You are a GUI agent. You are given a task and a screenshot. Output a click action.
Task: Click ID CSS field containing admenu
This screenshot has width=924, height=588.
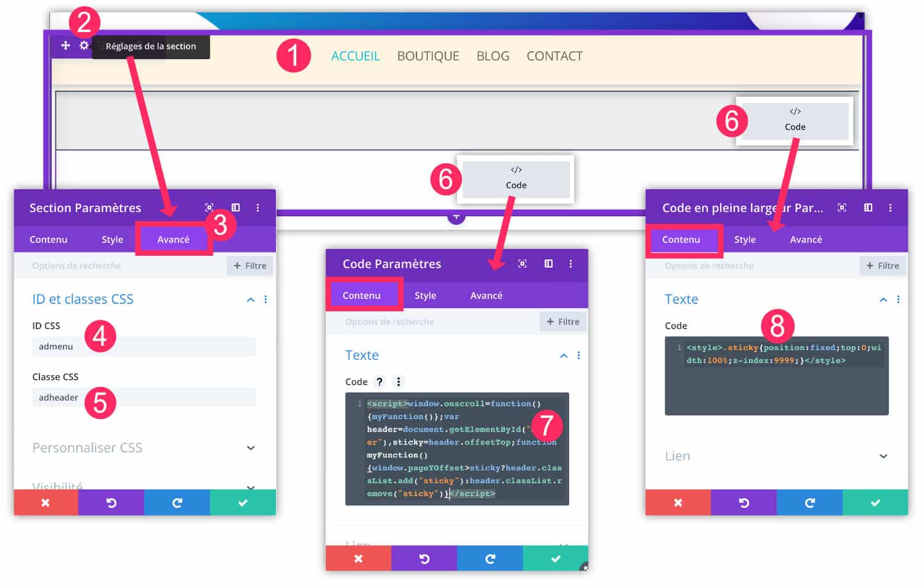(144, 346)
